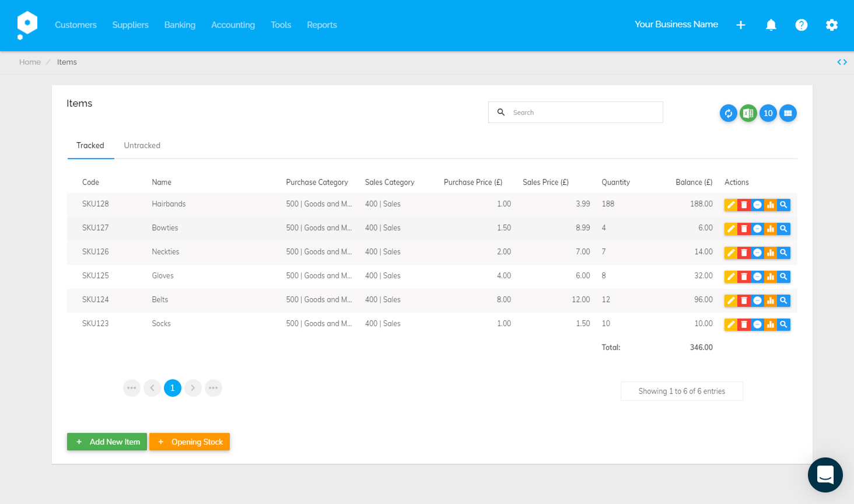
Task: Click the minus circle icon for Neckties
Action: click(x=757, y=253)
